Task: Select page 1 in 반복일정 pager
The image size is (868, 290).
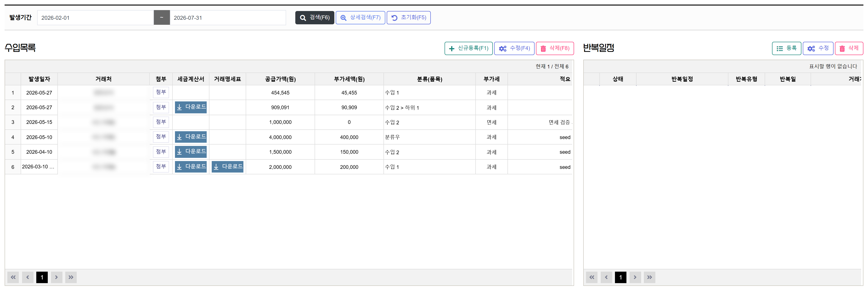Action: tap(621, 277)
